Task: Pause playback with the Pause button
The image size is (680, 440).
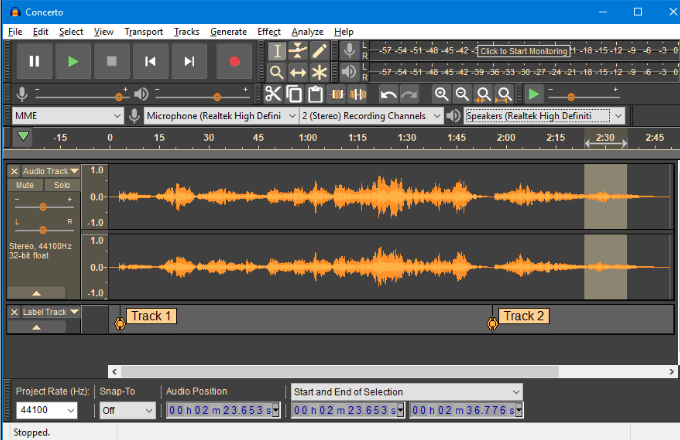Action: click(x=35, y=62)
